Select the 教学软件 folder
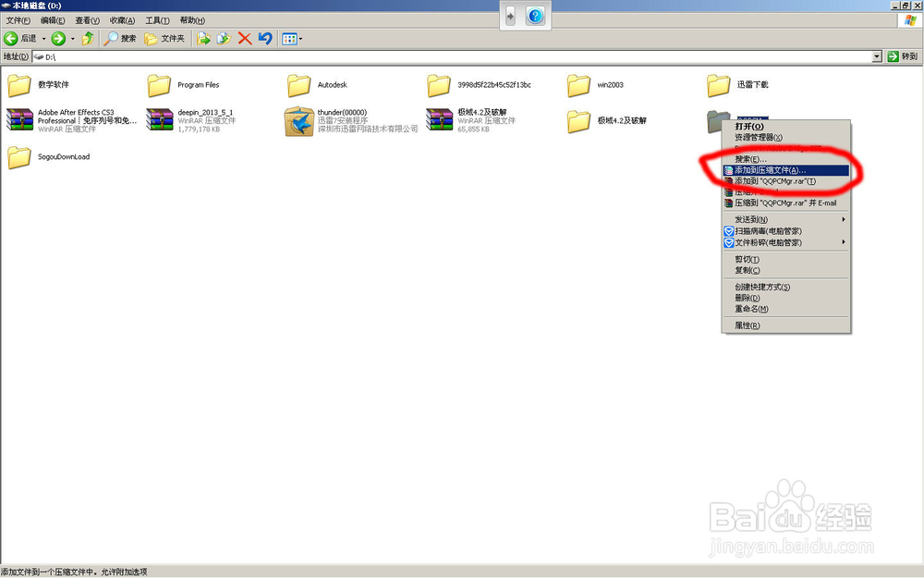 (38, 85)
